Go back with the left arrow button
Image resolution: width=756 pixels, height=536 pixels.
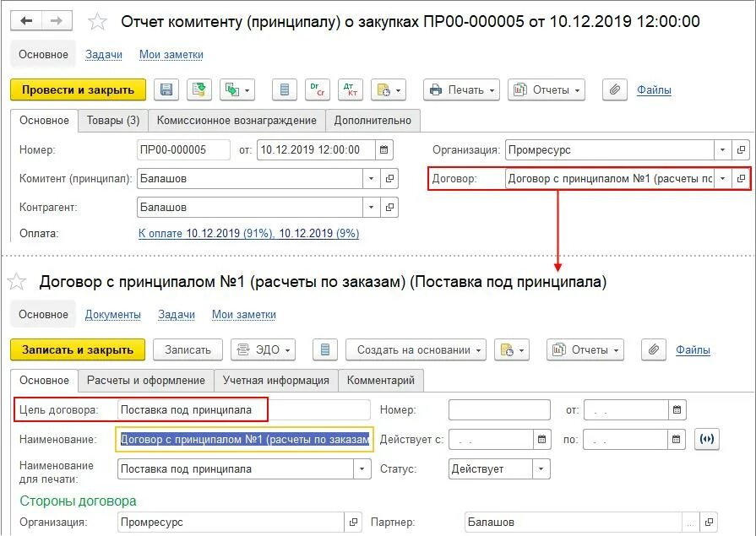[26, 21]
